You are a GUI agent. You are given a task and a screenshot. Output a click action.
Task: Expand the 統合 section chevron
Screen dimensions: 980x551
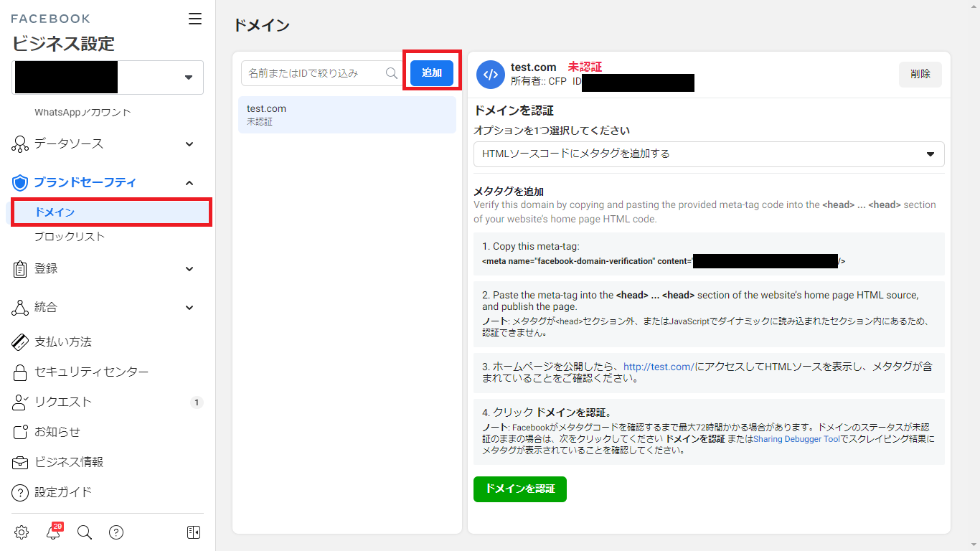(x=189, y=308)
